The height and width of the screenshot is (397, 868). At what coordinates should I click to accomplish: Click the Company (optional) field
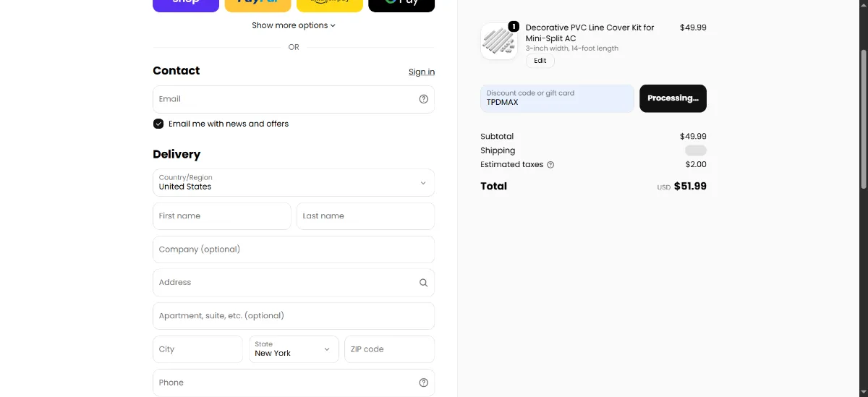point(294,249)
